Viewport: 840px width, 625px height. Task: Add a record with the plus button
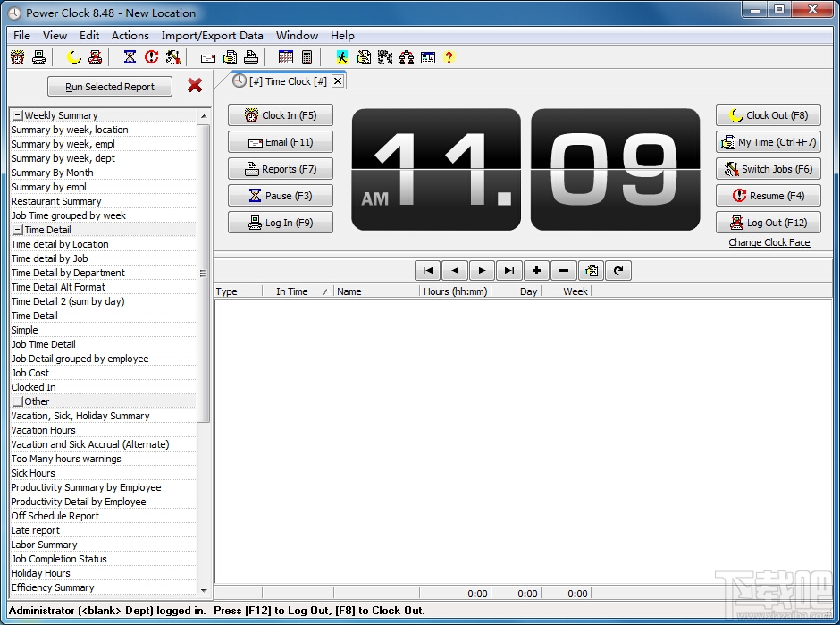(536, 270)
